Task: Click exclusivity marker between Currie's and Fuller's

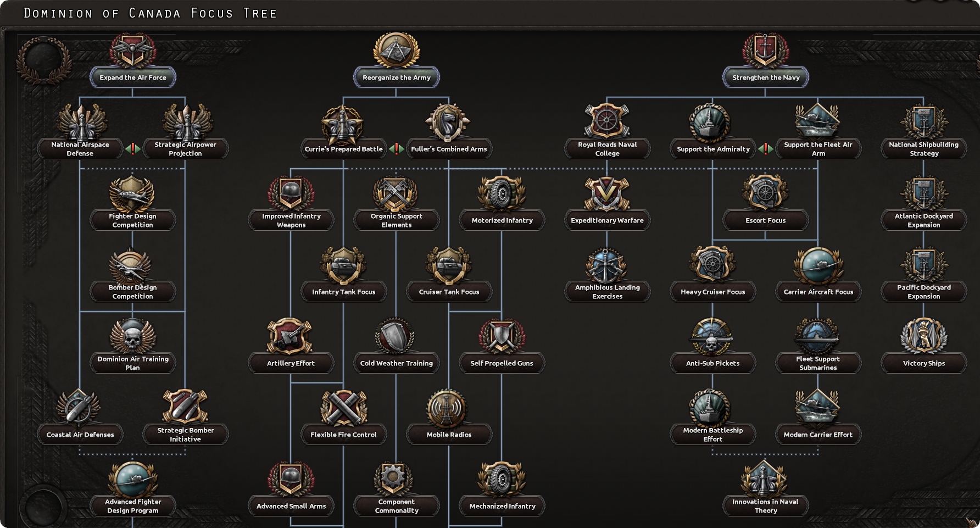Action: (396, 149)
